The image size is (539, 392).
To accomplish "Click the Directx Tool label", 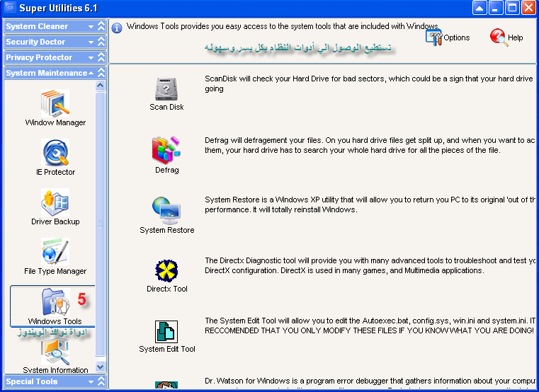I will pos(166,289).
